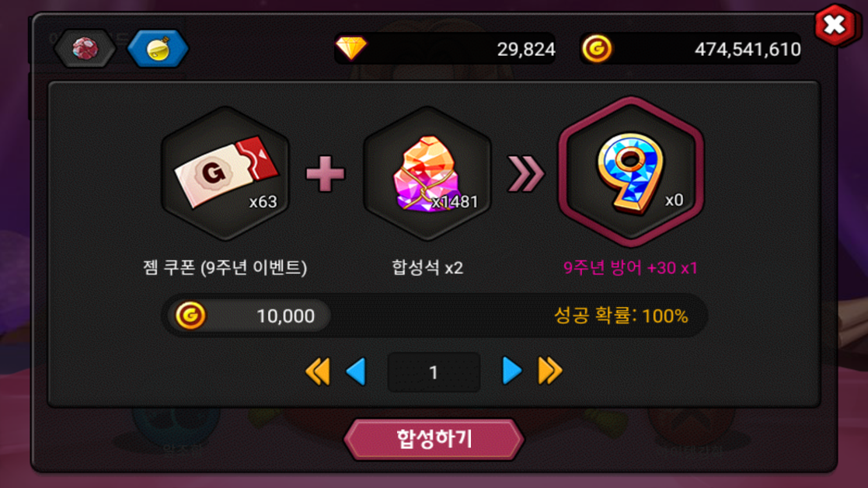This screenshot has width=868, height=488.
Task: Switch to the red gem tab
Action: 85,49
